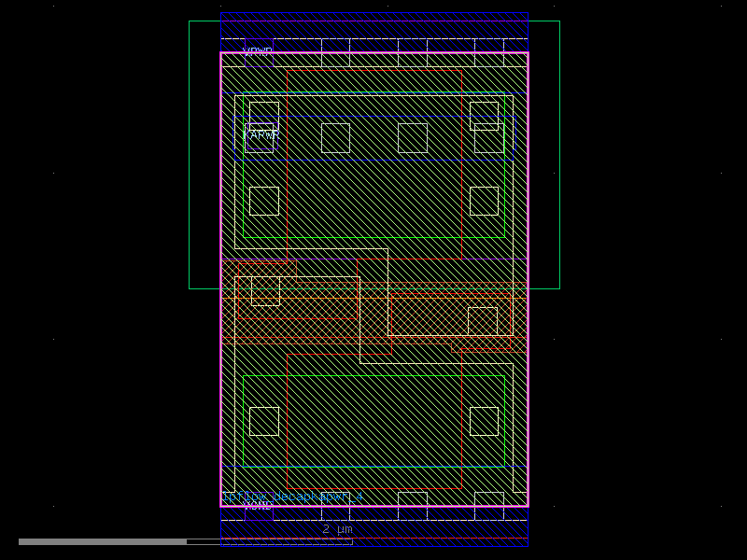This screenshot has height=560, width=747.
Task: Pick bottom-right contact square in upper diffusion
Action: 484,201
